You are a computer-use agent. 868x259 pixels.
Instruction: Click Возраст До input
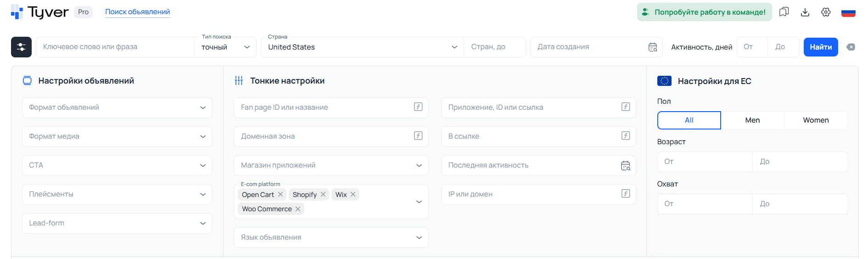click(x=800, y=162)
